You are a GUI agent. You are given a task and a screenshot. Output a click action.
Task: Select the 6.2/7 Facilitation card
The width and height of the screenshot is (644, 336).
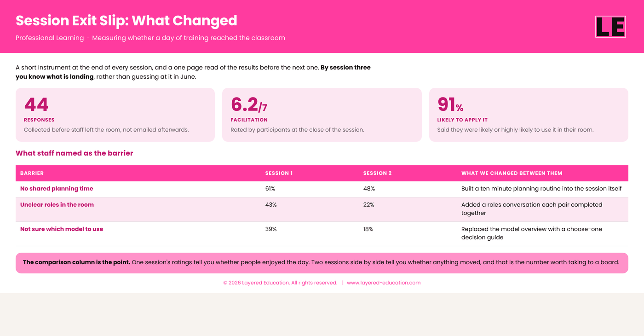[x=322, y=115]
